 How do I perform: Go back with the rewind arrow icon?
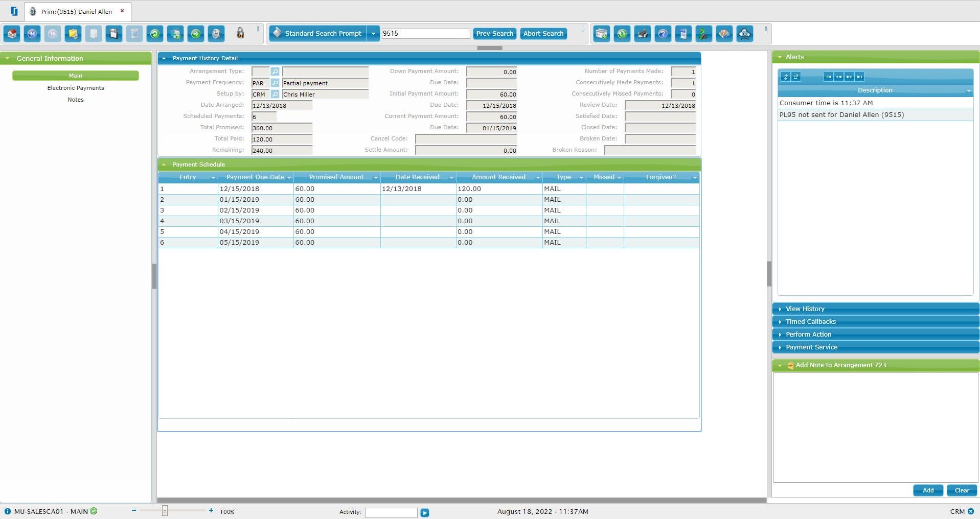[32, 34]
